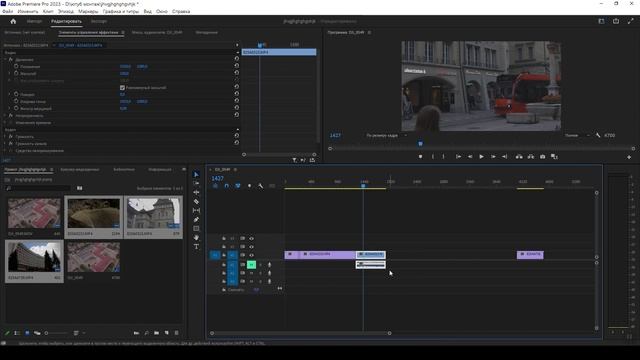640x360 pixels.
Task: Toggle Position animation stopwatch
Action: [x=16, y=66]
